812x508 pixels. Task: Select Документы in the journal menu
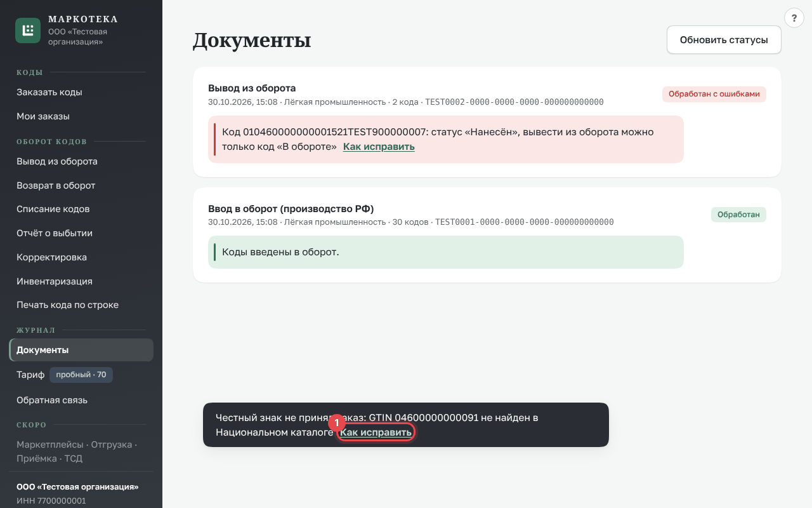81,350
